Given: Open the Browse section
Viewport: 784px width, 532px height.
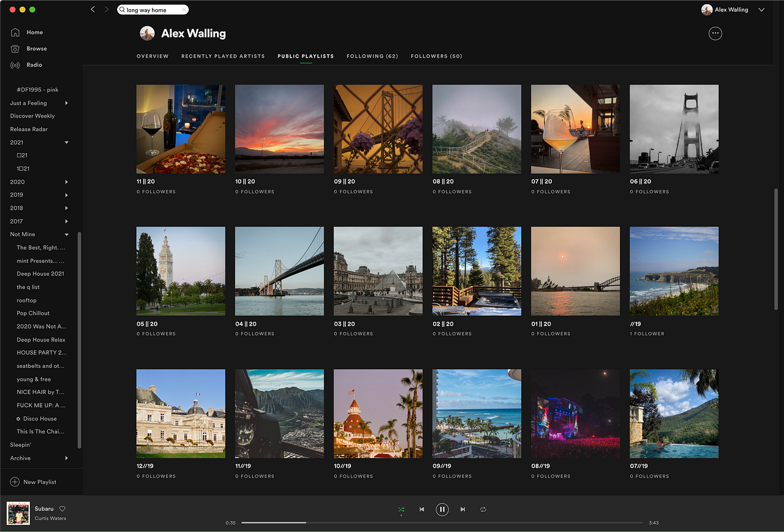Looking at the screenshot, I should coord(37,48).
